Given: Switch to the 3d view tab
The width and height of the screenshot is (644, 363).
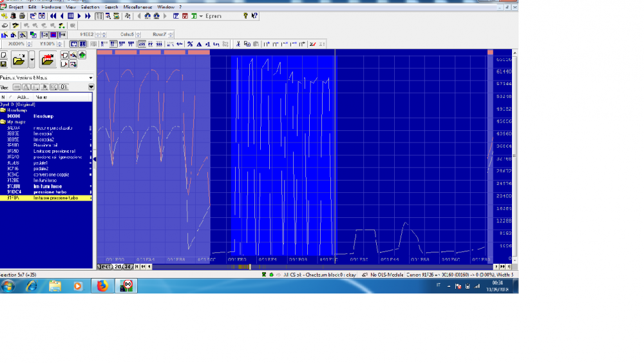Looking at the screenshot, I should tap(128, 267).
